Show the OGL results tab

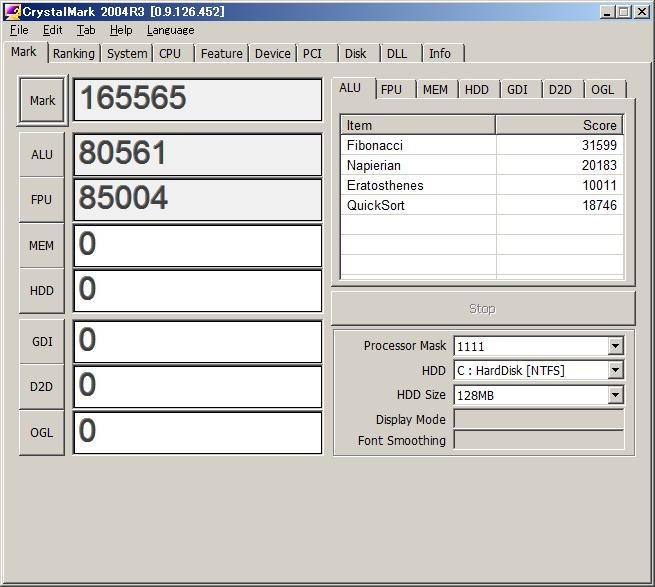(x=602, y=90)
